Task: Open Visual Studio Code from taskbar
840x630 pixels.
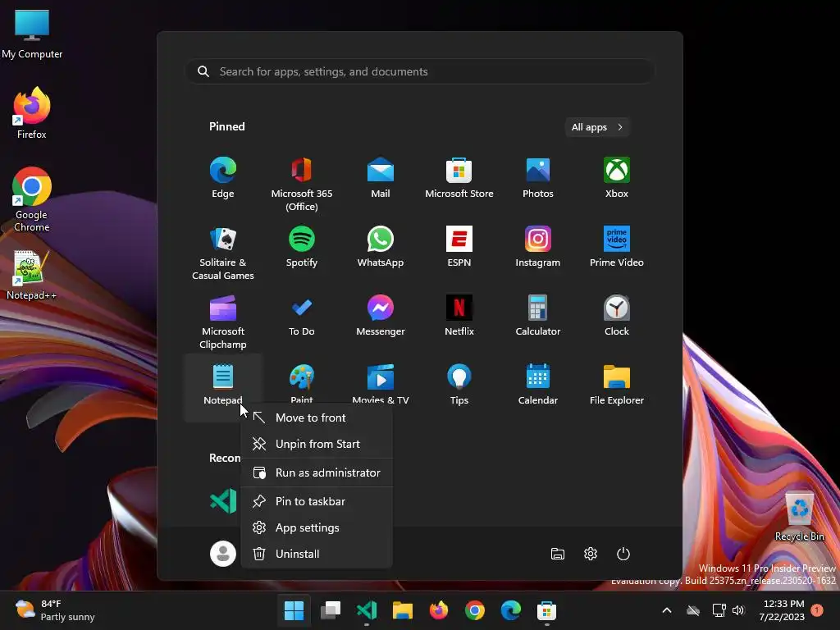Action: [x=367, y=610]
